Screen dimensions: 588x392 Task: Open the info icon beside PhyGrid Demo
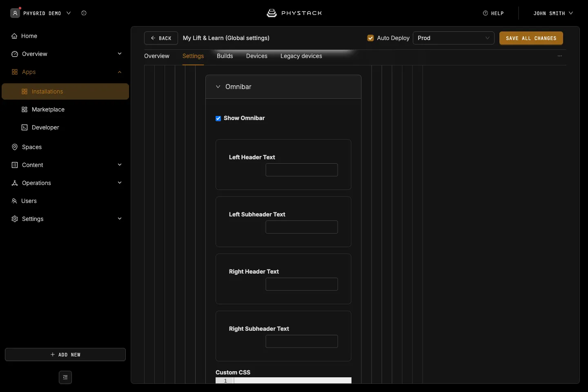pos(84,13)
